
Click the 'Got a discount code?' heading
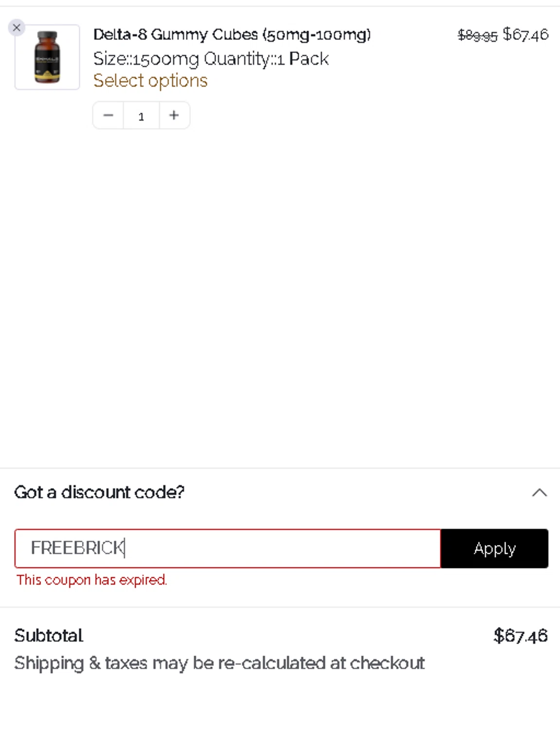99,492
